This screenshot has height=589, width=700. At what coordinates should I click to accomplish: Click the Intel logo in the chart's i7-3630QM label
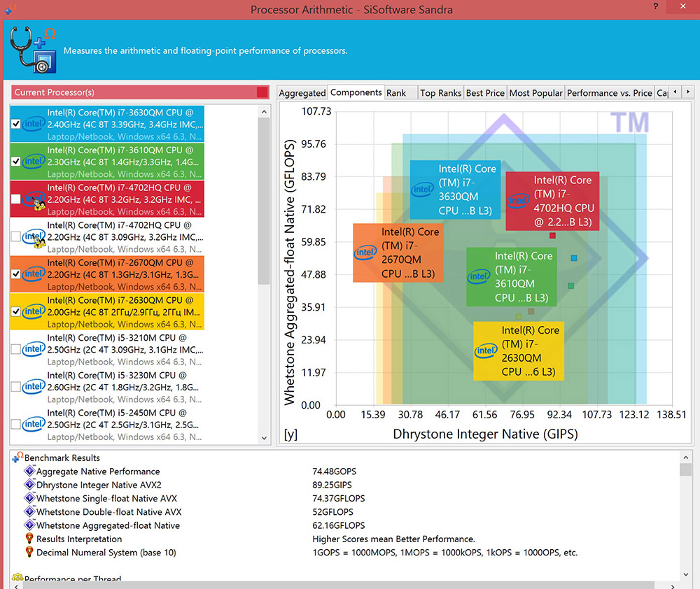point(422,189)
